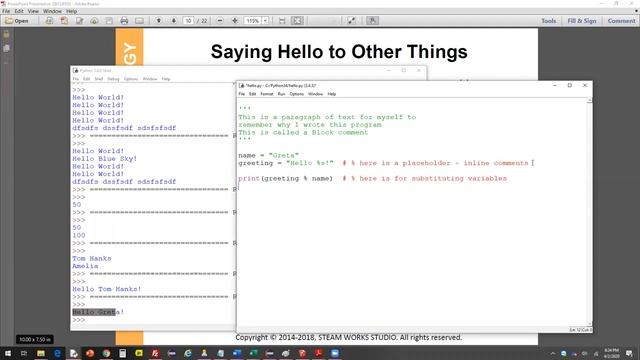Click the page number field showing 10
The height and width of the screenshot is (360, 640).
coord(188,21)
